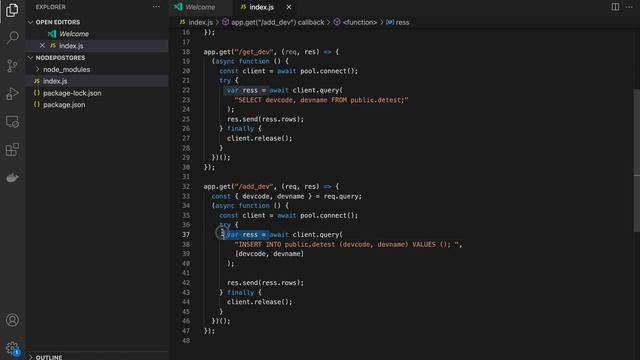Click the editor vertical scrollbar thumb
This screenshot has width=640, height=360.
(636, 160)
